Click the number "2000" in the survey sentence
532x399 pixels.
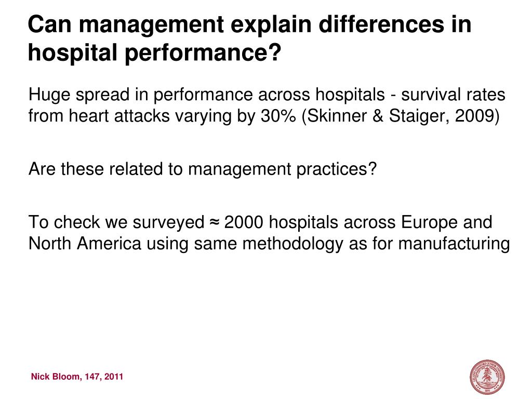click(244, 223)
